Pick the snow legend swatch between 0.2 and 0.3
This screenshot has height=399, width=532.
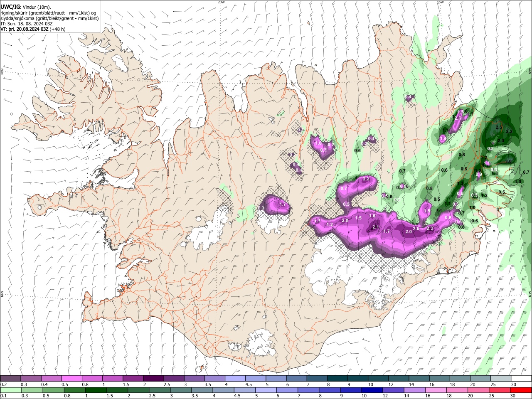pos(11,378)
